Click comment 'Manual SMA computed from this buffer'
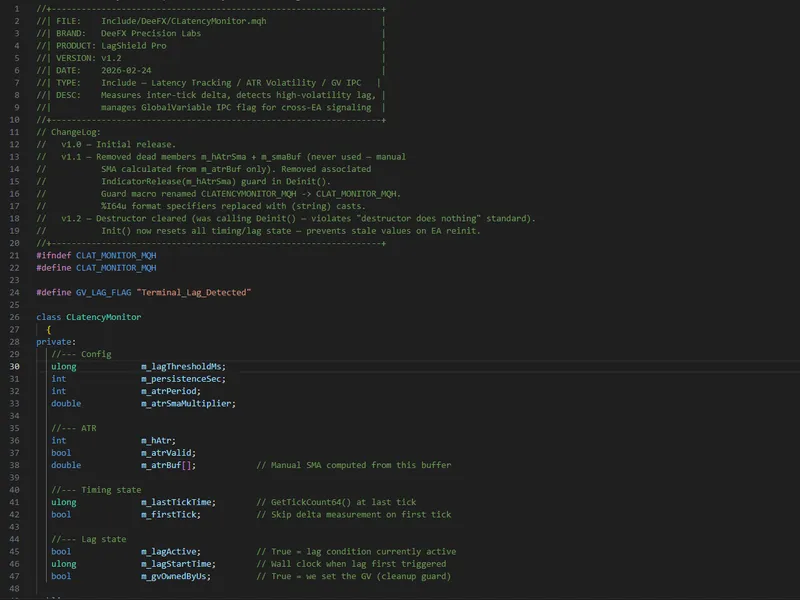This screenshot has height=600, width=800. click(361, 465)
